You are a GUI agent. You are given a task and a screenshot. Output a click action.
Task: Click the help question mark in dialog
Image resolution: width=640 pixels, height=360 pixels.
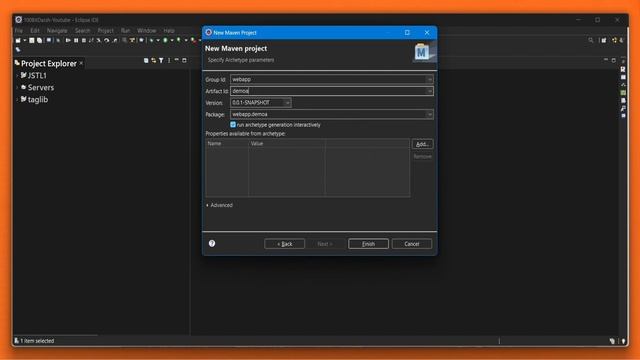212,243
